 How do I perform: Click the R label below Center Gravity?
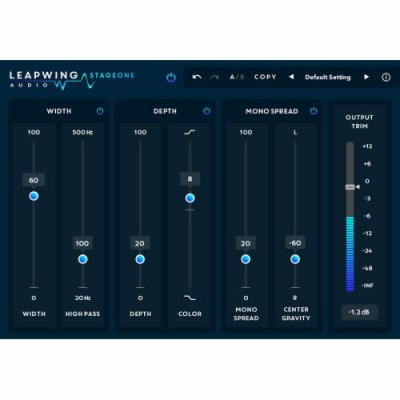(x=295, y=297)
